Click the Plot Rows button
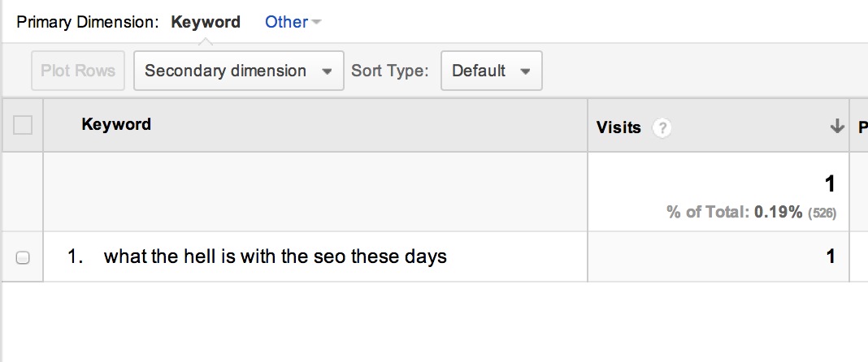Screen dimensions: 868x362 (78, 71)
